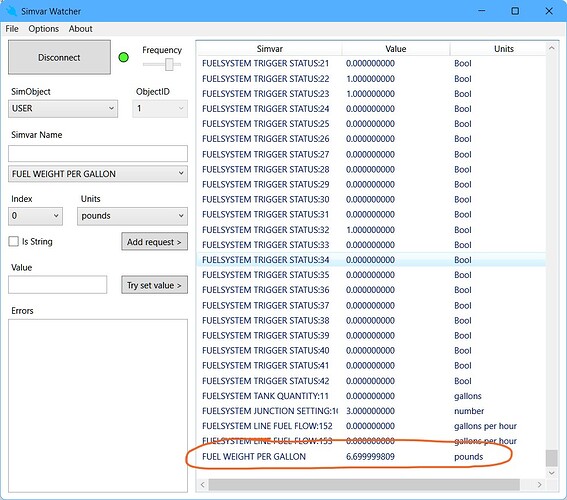Select row FUELSYSTEM TRIGGER STATUS:21
This screenshot has width=567, height=500.
tap(372, 64)
